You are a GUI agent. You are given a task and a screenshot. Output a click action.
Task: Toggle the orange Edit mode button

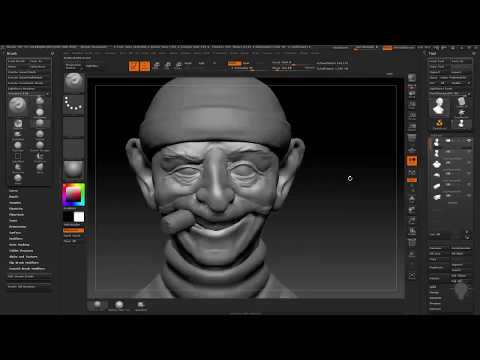pyautogui.click(x=134, y=66)
